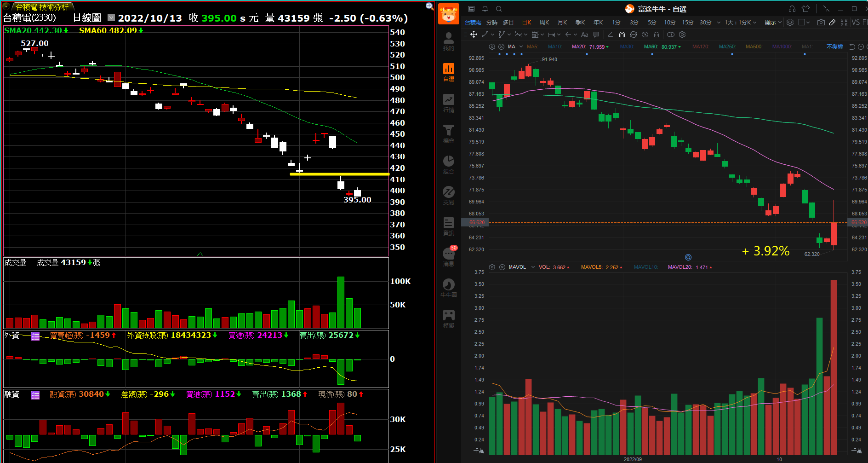Image resolution: width=868 pixels, height=463 pixels.
Task: Toggle MA5 moving average line
Action: coord(532,46)
